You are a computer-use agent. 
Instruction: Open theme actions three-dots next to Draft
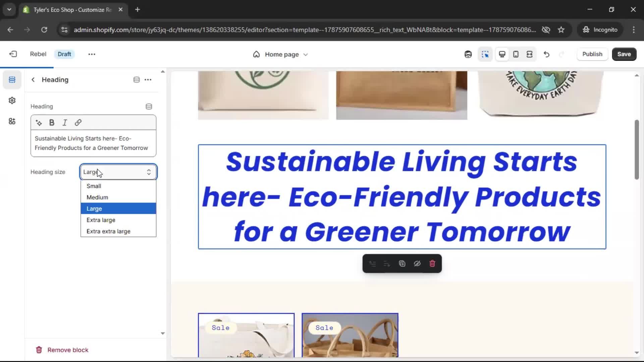[92, 54]
